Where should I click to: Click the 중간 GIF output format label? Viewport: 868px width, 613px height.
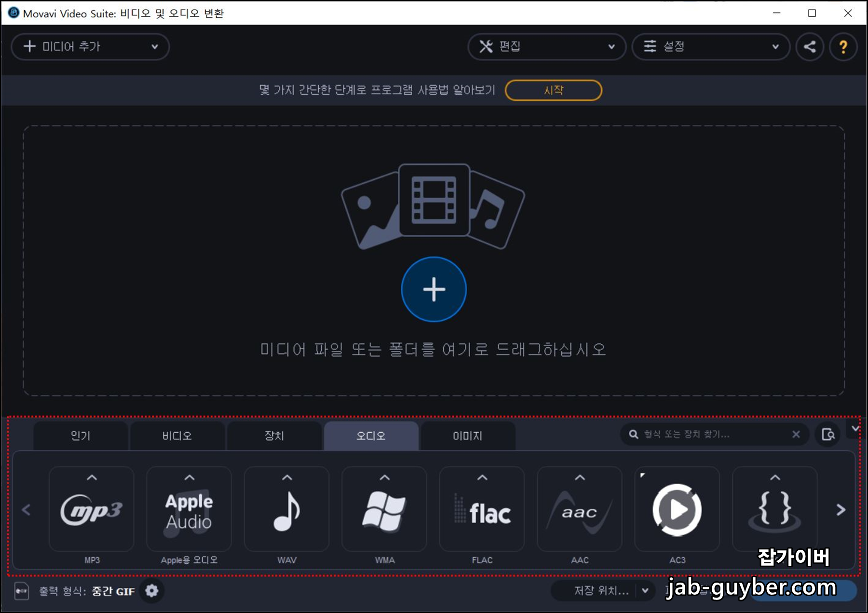(x=113, y=591)
